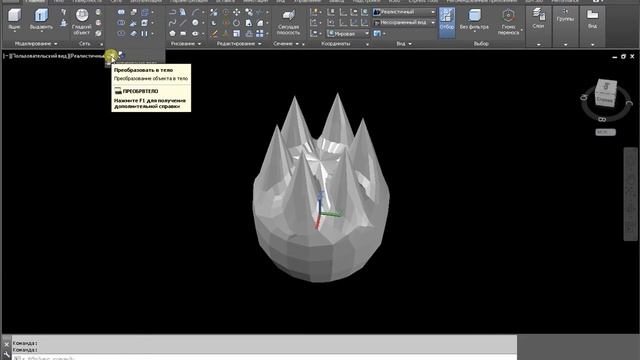Click the Секущая плоскость section plane tool

(288, 22)
